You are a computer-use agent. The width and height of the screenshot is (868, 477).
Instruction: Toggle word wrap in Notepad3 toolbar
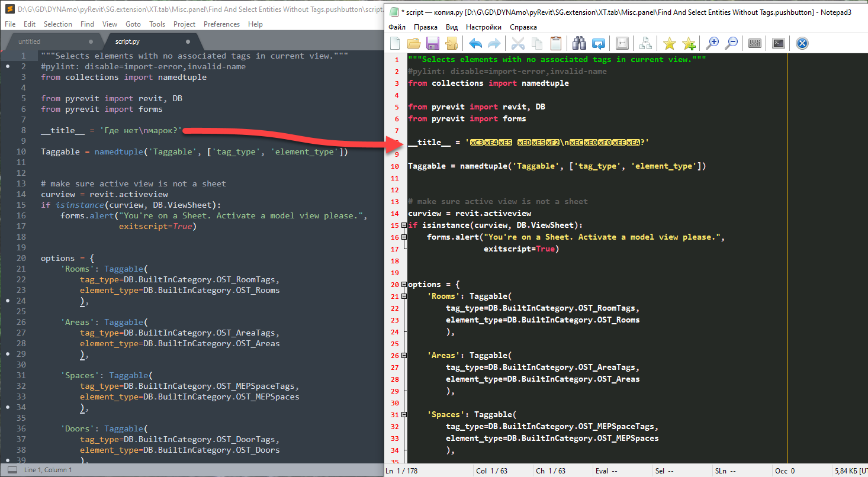pyautogui.click(x=623, y=43)
